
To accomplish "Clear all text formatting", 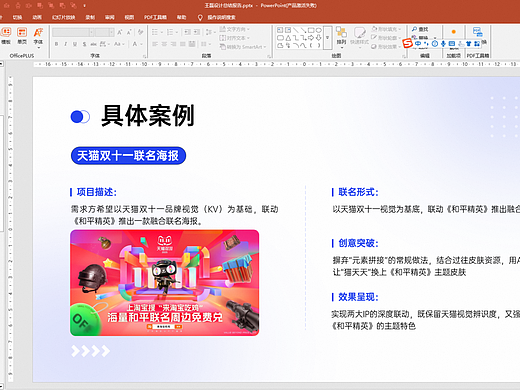I will (x=140, y=32).
